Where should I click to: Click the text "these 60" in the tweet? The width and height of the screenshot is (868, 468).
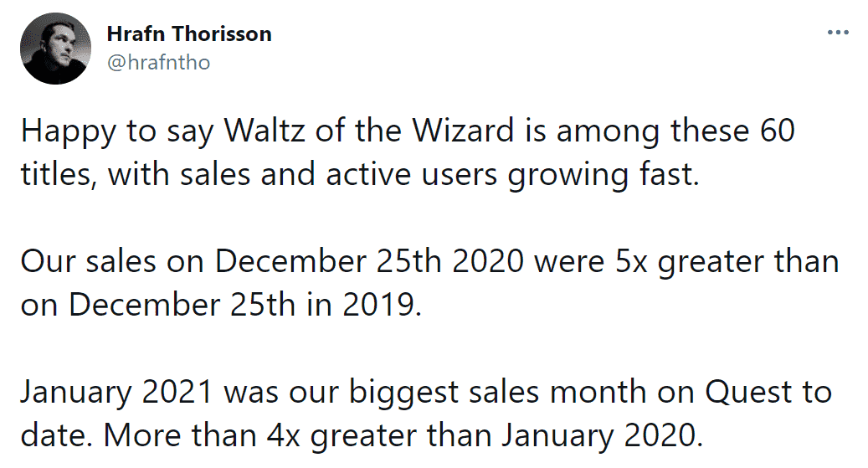[733, 131]
